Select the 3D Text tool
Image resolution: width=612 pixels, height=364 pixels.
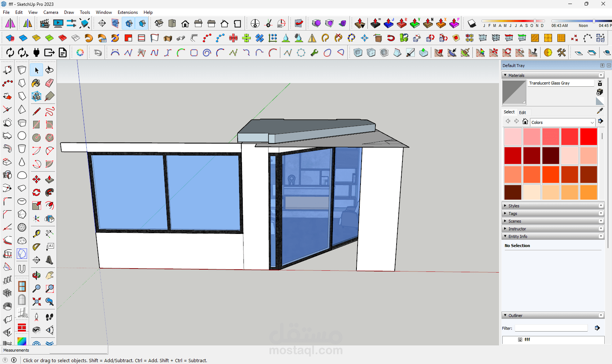(50, 260)
